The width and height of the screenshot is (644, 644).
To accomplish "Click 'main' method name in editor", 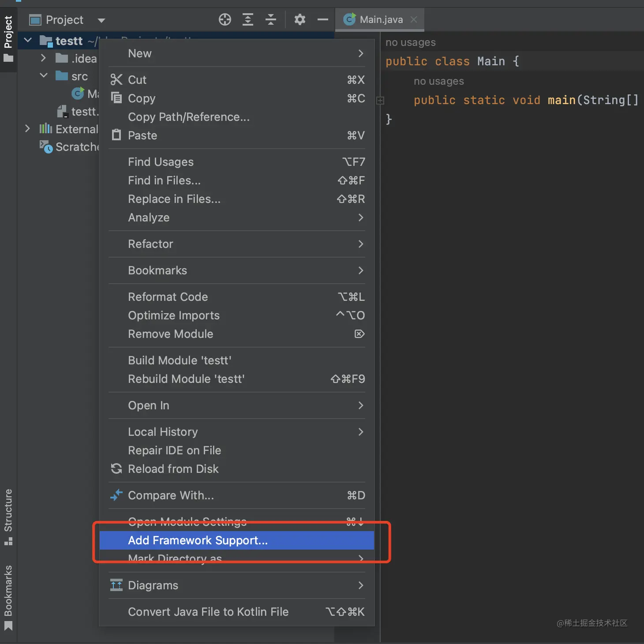I will pos(562,100).
